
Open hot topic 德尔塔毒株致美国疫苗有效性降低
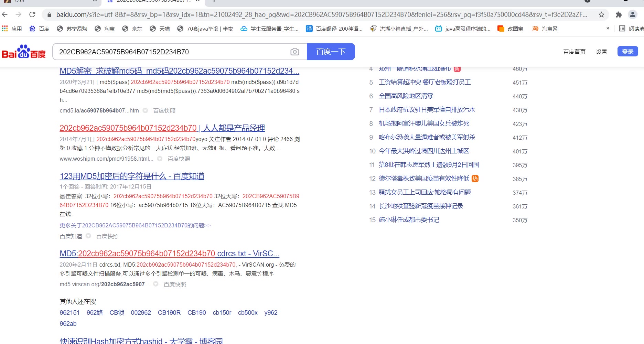point(424,179)
